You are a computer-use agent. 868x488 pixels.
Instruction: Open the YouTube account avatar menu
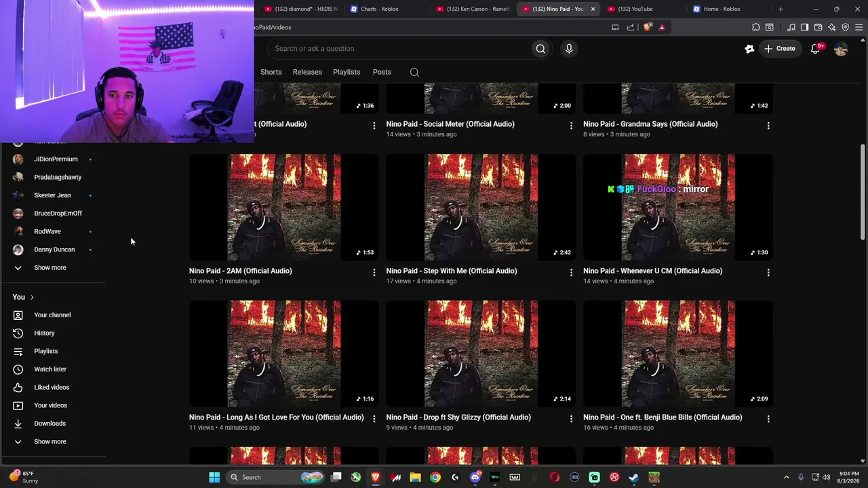pos(841,49)
